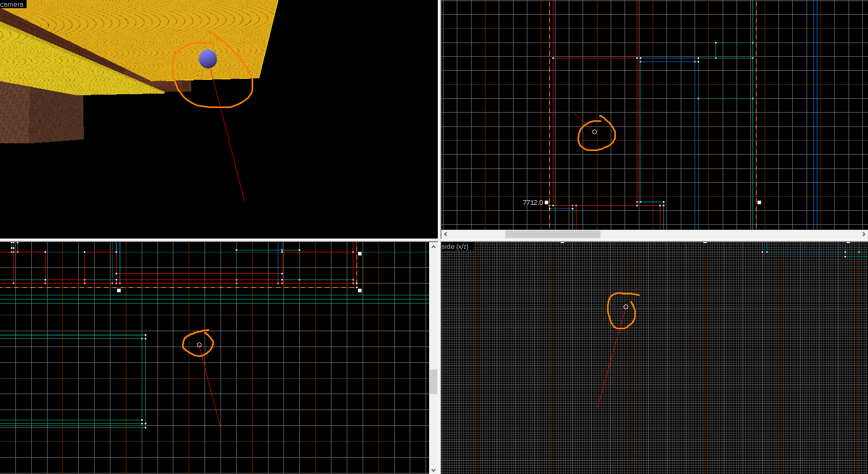This screenshot has width=868, height=474.
Task: Click the vertical scrollbar thumb in bottom-left view
Action: 433,381
